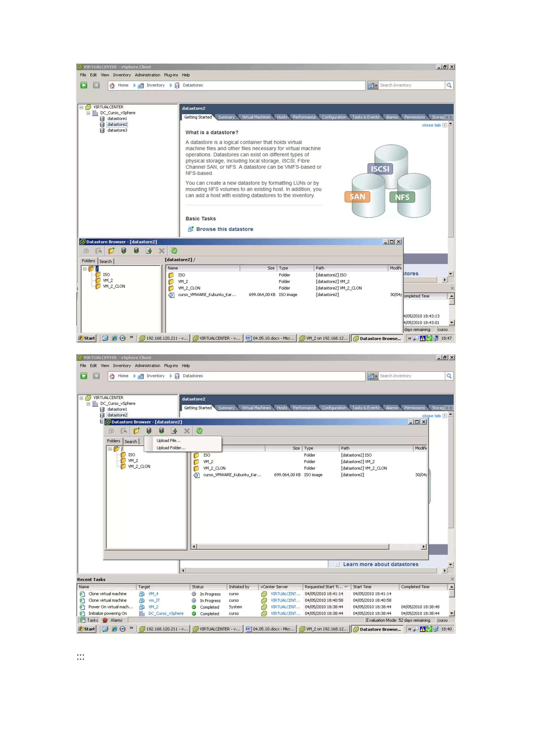This screenshot has width=534, height=756.
Task: Collapse root folder beside the Upload menu
Action: pyautogui.click(x=110, y=449)
